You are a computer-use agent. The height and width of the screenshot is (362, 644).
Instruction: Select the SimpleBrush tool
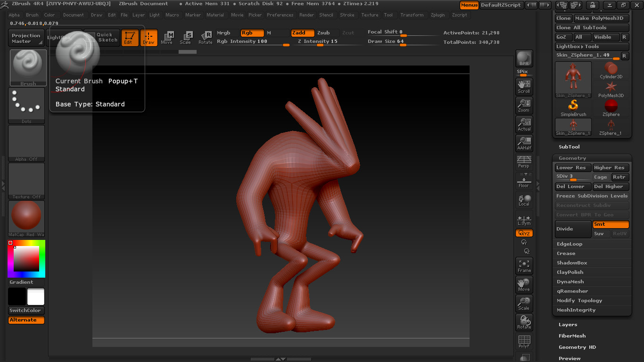573,108
